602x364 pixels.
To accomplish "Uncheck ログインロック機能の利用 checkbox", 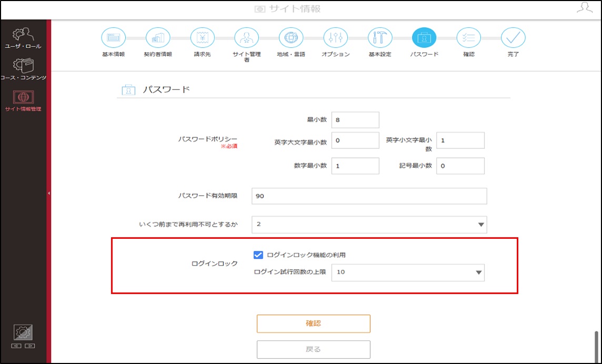I will pos(258,255).
